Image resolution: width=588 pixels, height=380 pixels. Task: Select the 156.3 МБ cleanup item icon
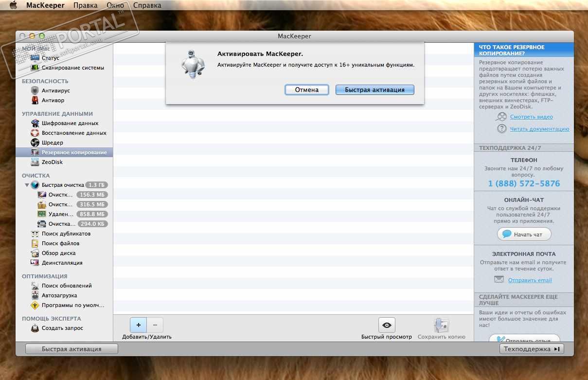pos(42,195)
